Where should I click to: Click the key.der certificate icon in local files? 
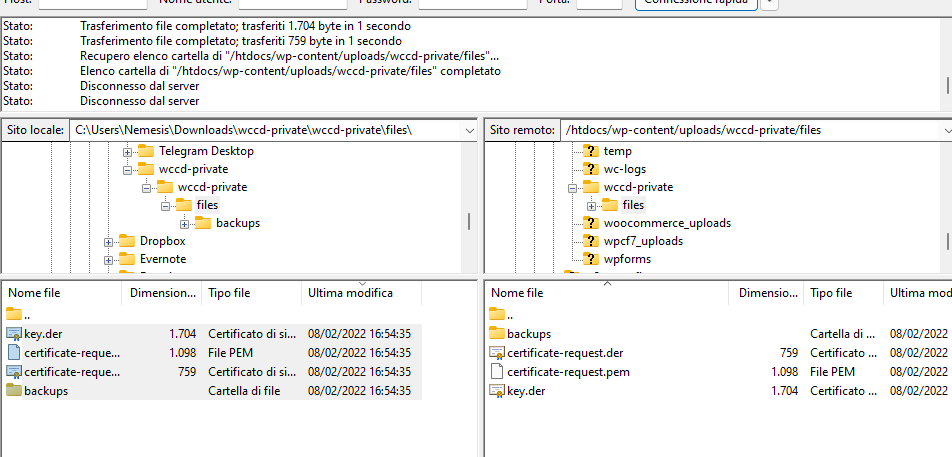14,334
